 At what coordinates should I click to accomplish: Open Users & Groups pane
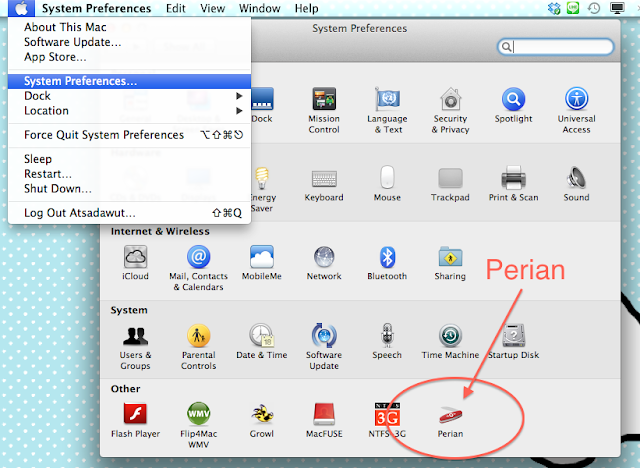(136, 336)
